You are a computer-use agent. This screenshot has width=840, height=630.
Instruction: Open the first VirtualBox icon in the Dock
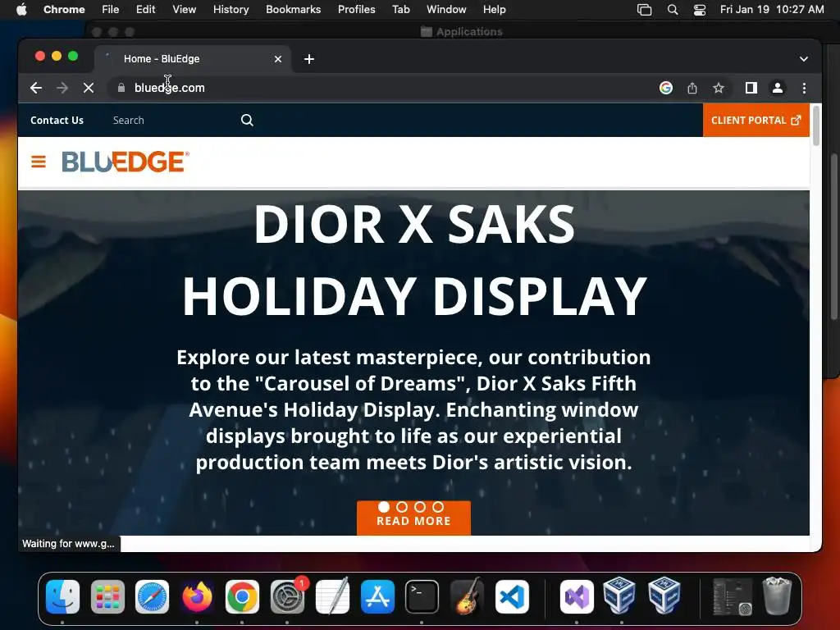(619, 596)
